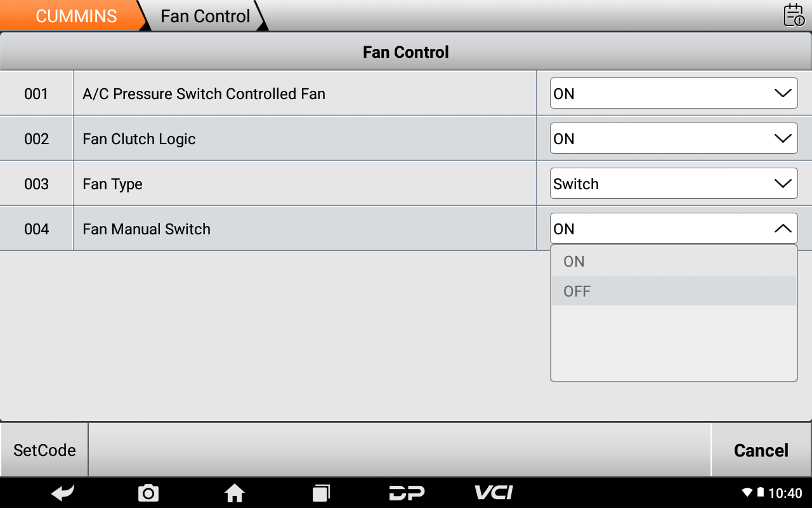Open the VCI connection icon
Screen dimensions: 812x508
[x=494, y=492]
